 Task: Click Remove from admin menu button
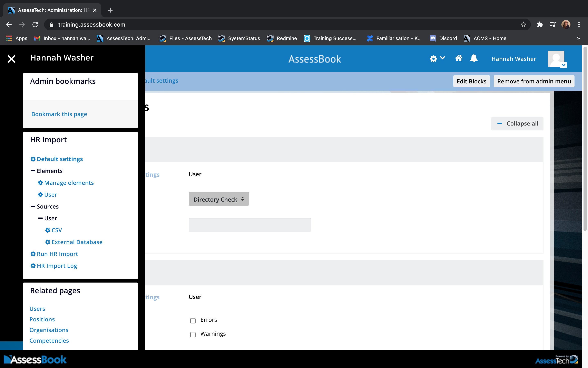(x=534, y=81)
